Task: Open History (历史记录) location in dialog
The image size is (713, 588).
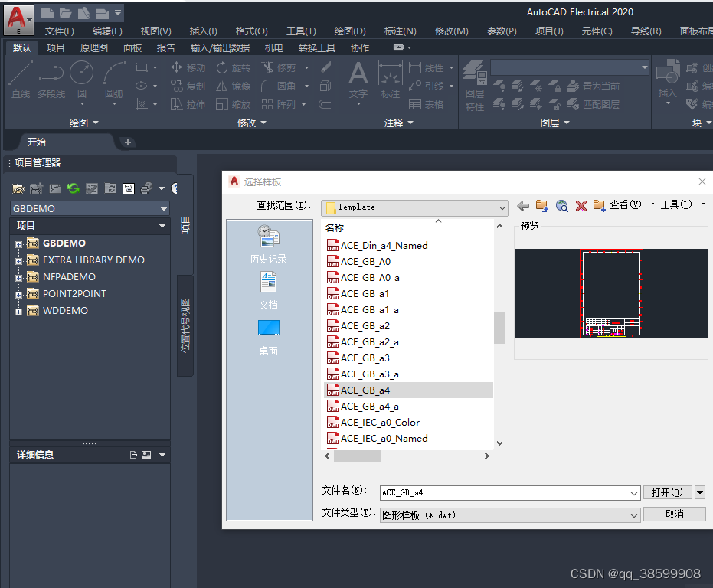Action: [x=268, y=245]
